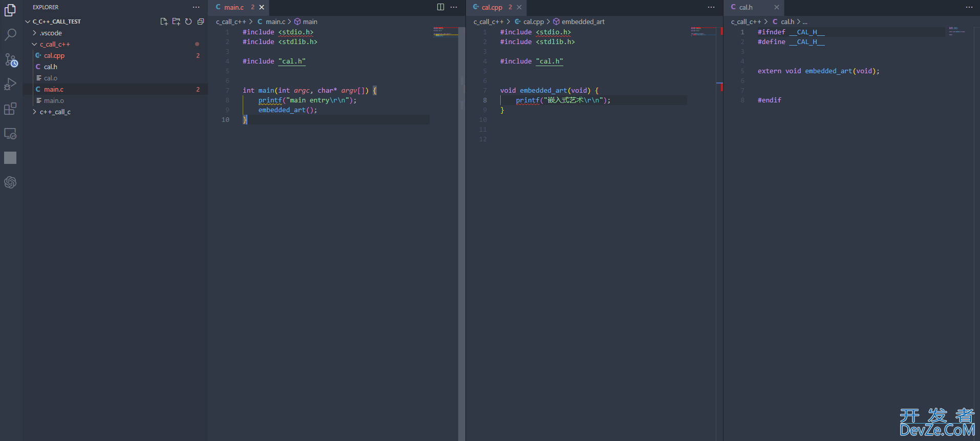Click #include "cal.h" in main.c
Viewport: 980px width, 441px height.
tap(274, 61)
